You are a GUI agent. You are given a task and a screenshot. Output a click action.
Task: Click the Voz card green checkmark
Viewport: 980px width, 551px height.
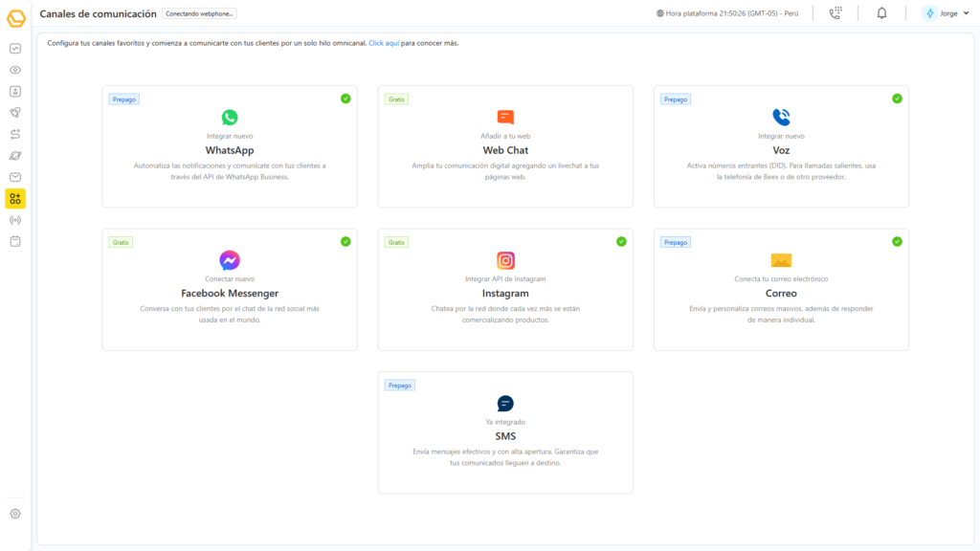897,99
